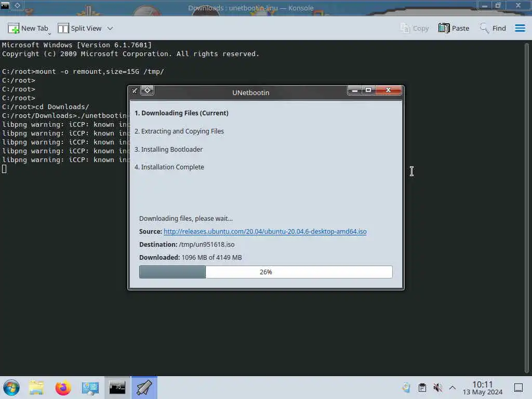The height and width of the screenshot is (399, 532).
Task: Switch to UNetbootin taskbar entry
Action: click(x=144, y=388)
